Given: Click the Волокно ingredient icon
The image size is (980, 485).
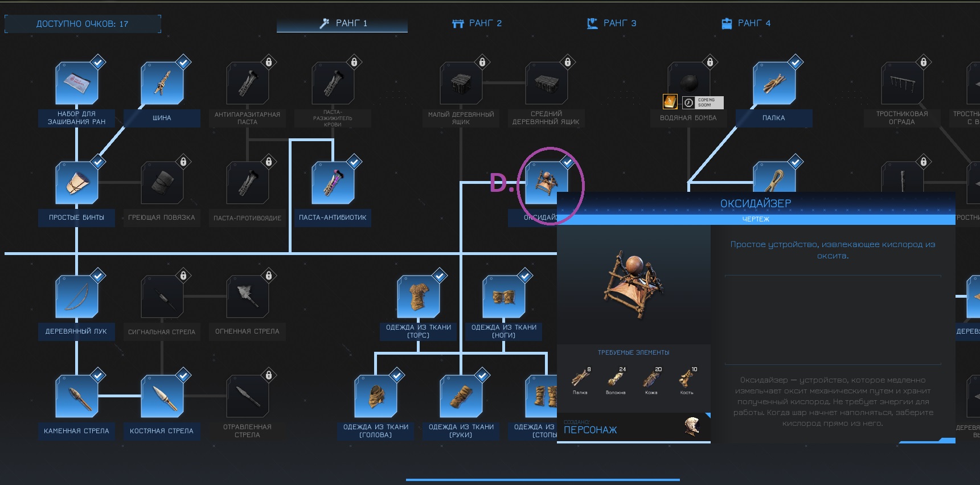Looking at the screenshot, I should click(x=616, y=378).
